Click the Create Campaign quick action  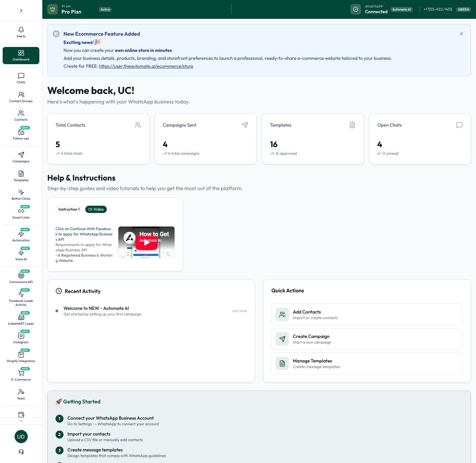coord(367,339)
